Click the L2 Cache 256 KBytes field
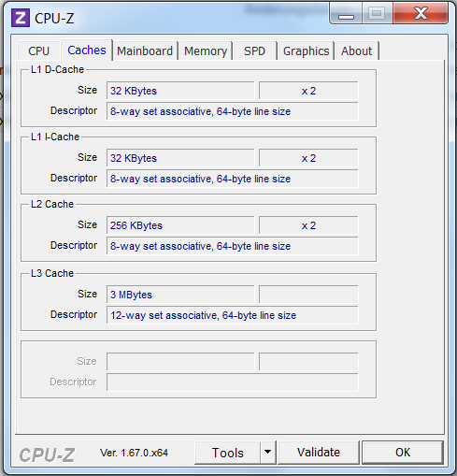This screenshot has width=457, height=476. pos(180,225)
